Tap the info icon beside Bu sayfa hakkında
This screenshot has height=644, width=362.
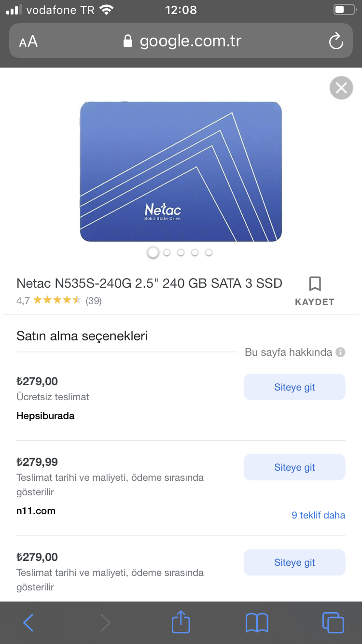coord(340,352)
